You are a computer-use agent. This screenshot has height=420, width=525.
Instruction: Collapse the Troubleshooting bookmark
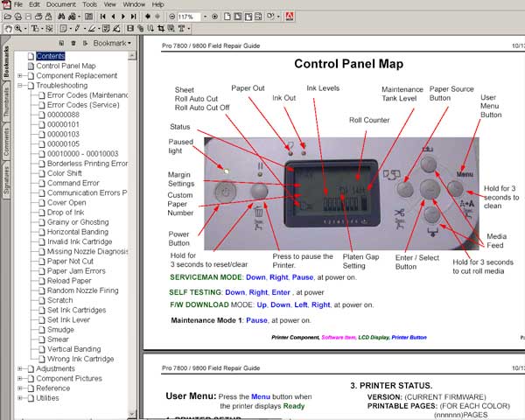[20, 86]
